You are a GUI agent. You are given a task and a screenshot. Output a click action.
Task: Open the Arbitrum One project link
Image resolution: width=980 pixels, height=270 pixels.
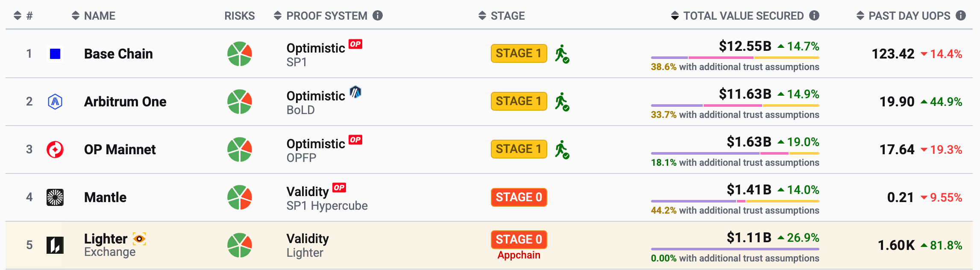[x=125, y=102]
